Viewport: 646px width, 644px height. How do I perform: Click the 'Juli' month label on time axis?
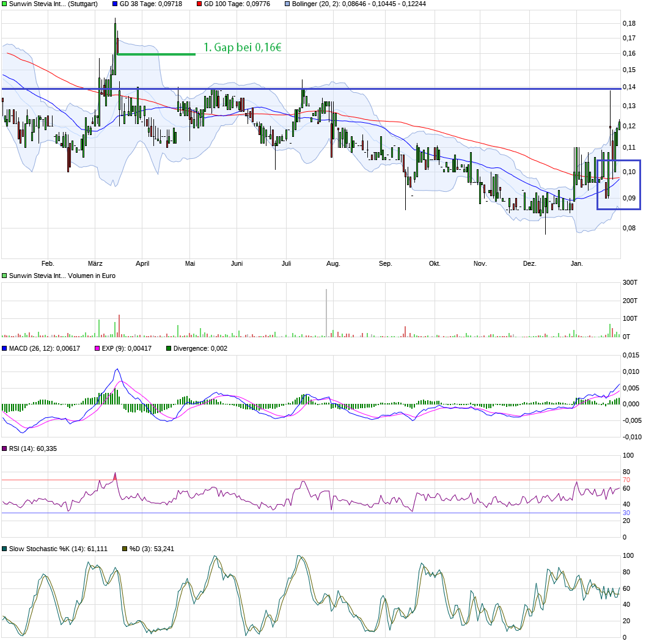coord(287,263)
